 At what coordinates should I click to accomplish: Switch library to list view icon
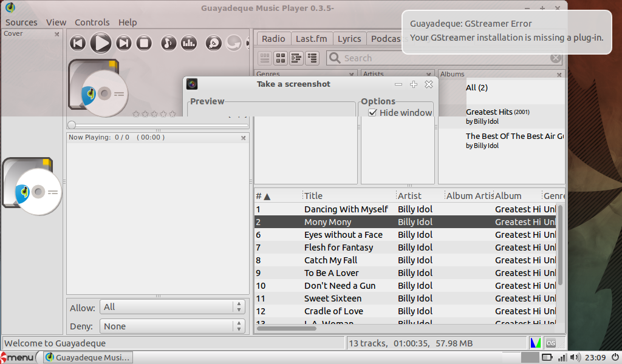pos(312,58)
